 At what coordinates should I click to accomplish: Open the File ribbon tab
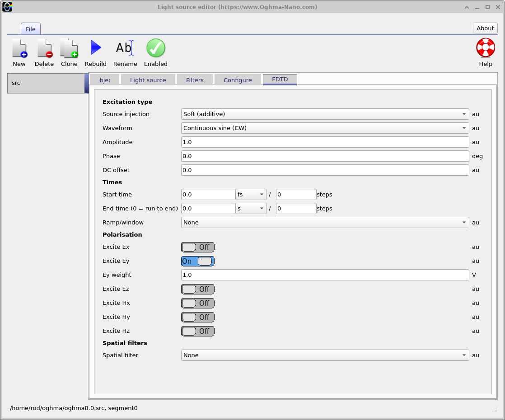(x=31, y=29)
